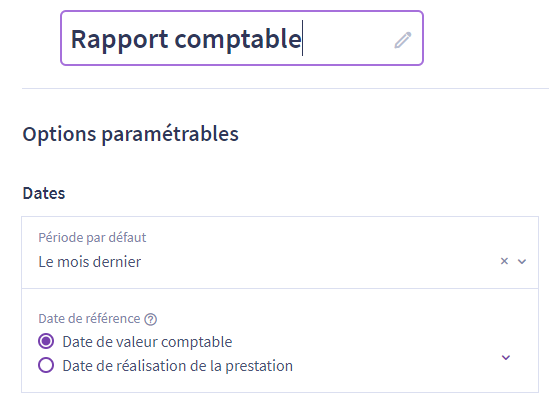Image resolution: width=549 pixels, height=407 pixels.
Task: Click the "Dates" section heading
Action: pos(44,193)
